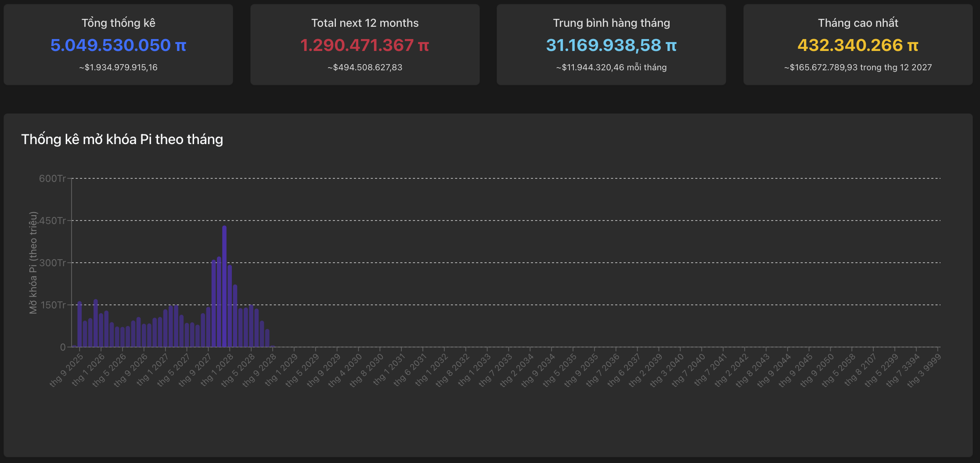Click x-axis label "thg 9 2026"
Image resolution: width=980 pixels, height=463 pixels.
[x=131, y=370]
